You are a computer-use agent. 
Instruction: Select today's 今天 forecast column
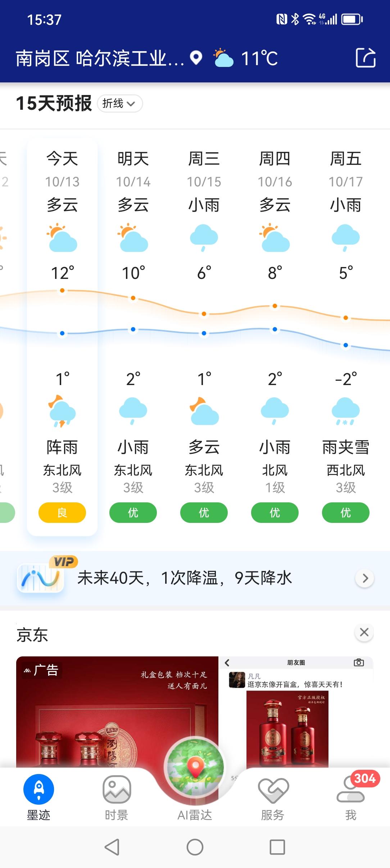[62, 158]
